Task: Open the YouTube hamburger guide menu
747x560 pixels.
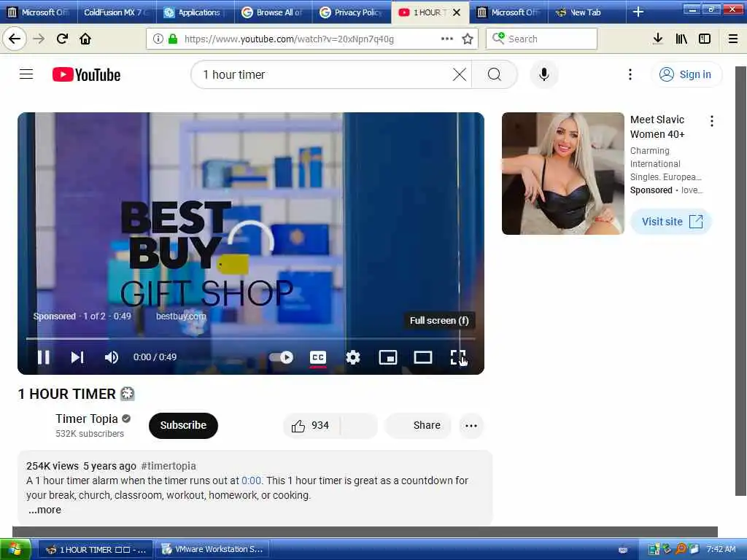Action: tap(26, 74)
